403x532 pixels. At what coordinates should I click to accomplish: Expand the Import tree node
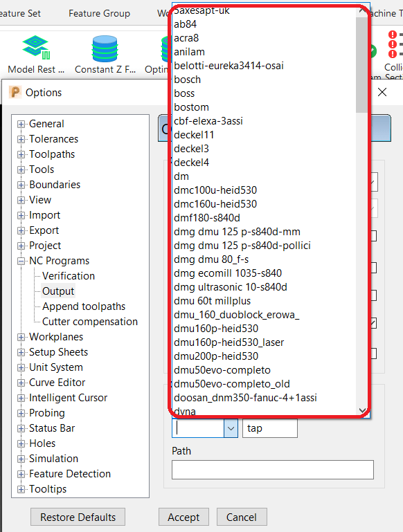pyautogui.click(x=21, y=215)
